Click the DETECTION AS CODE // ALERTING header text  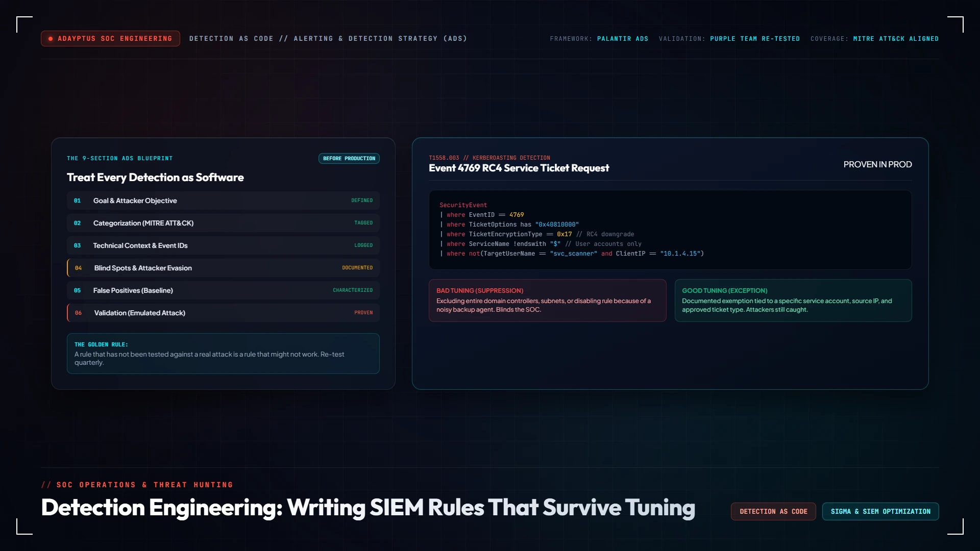(328, 39)
